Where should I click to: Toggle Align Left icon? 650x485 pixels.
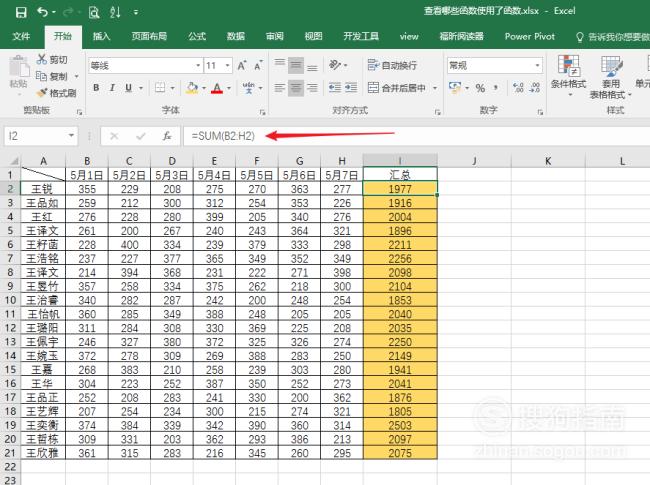[280, 88]
